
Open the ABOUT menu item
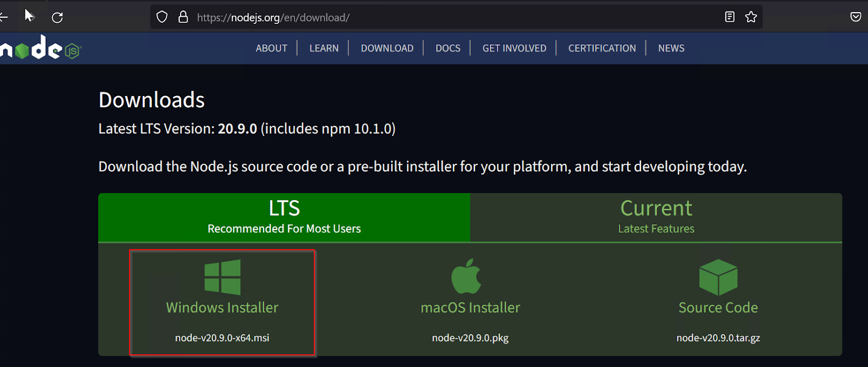pos(271,48)
